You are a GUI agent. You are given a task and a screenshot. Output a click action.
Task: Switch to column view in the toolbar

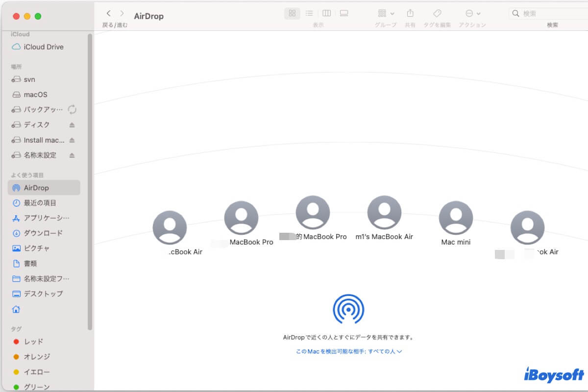point(326,13)
